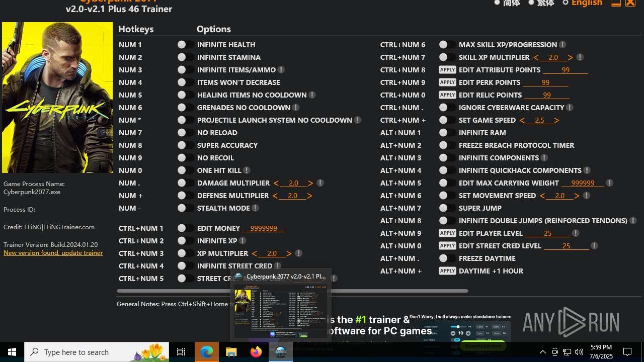Increase the Set Game Speed arrow
Screen dimensions: 644x362
556,120
